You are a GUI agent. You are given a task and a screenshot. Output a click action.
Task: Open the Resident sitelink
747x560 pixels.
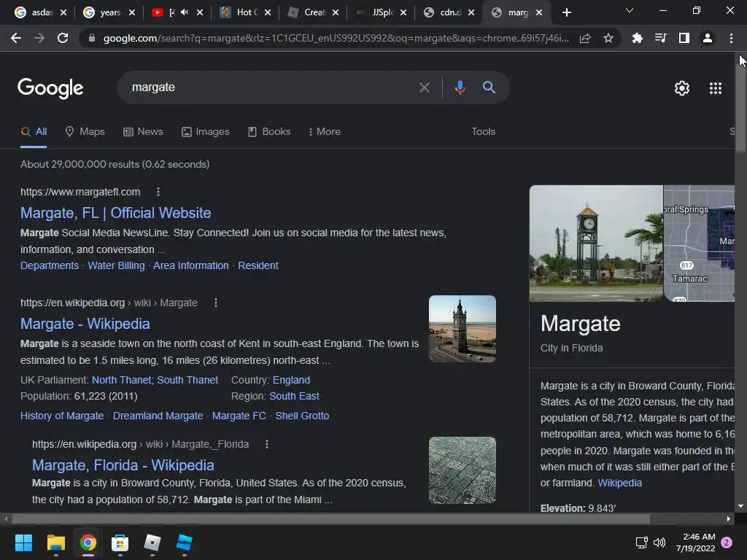(258, 265)
